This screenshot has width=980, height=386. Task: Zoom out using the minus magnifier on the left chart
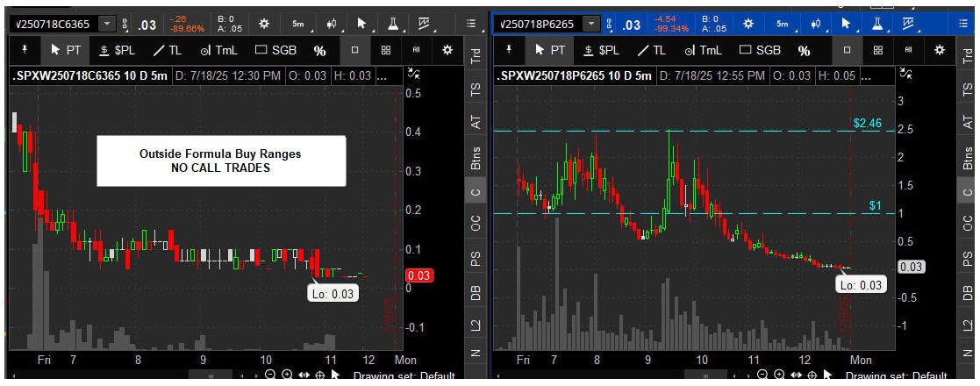[x=270, y=375]
